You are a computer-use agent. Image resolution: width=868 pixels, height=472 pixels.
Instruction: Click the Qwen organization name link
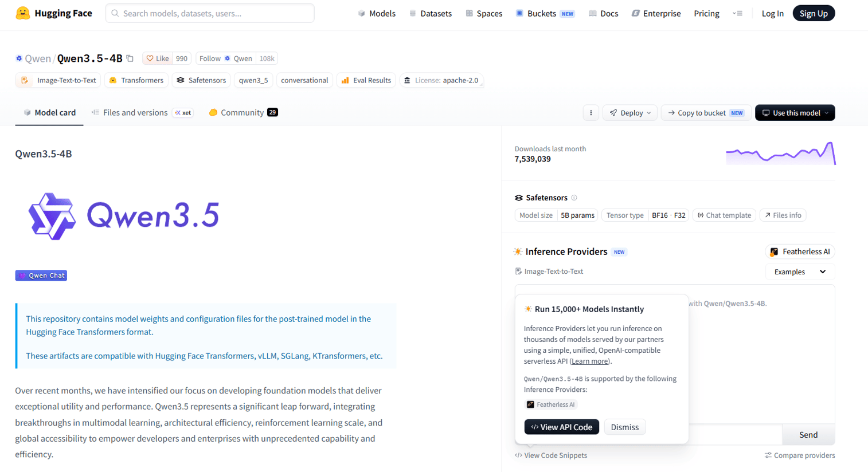[x=38, y=58]
